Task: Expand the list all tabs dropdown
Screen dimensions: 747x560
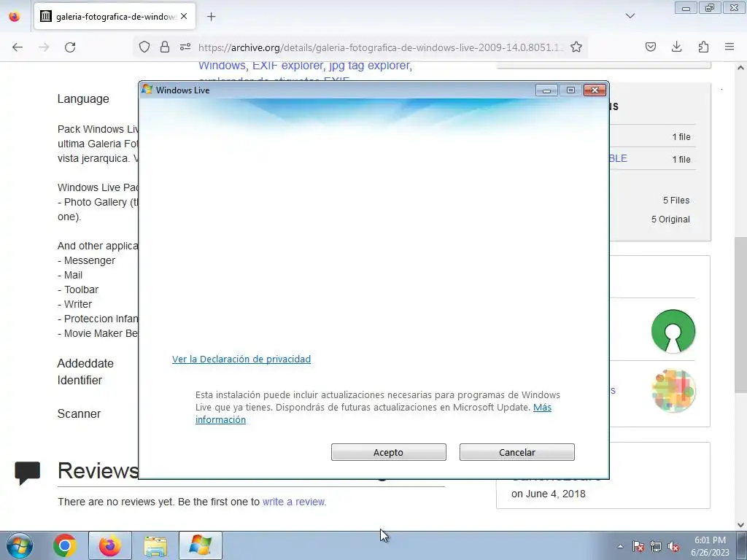Action: point(630,16)
